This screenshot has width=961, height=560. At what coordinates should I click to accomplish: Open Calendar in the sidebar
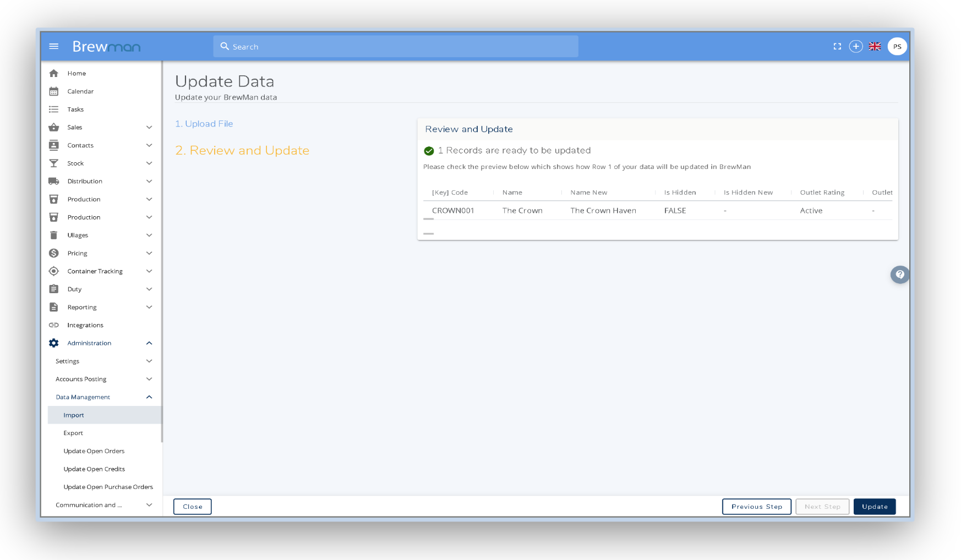80,91
